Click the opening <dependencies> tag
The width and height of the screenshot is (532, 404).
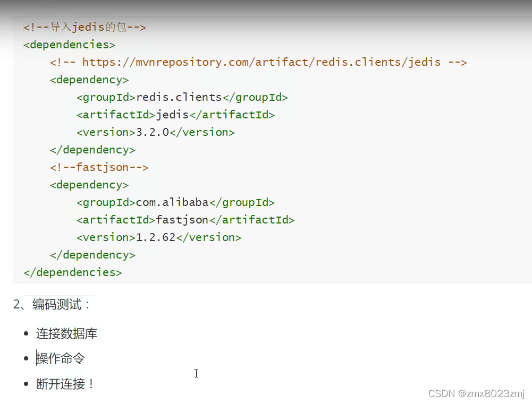[x=69, y=45]
